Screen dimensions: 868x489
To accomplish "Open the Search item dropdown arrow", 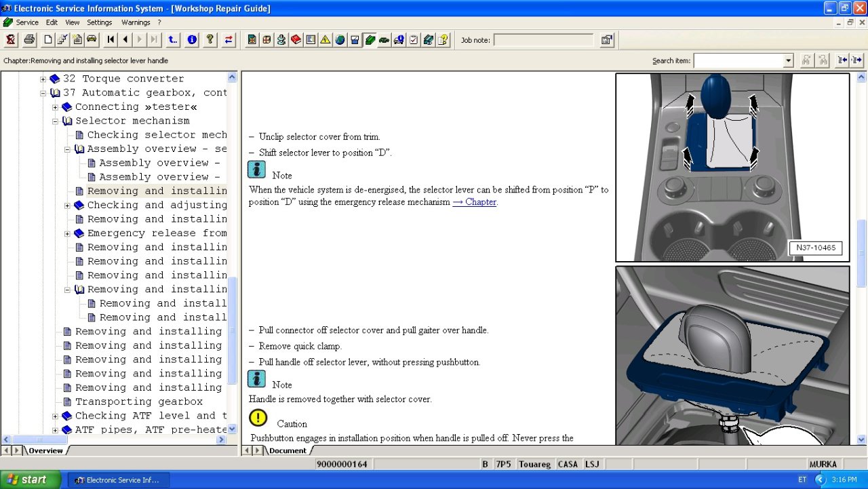I will 788,61.
